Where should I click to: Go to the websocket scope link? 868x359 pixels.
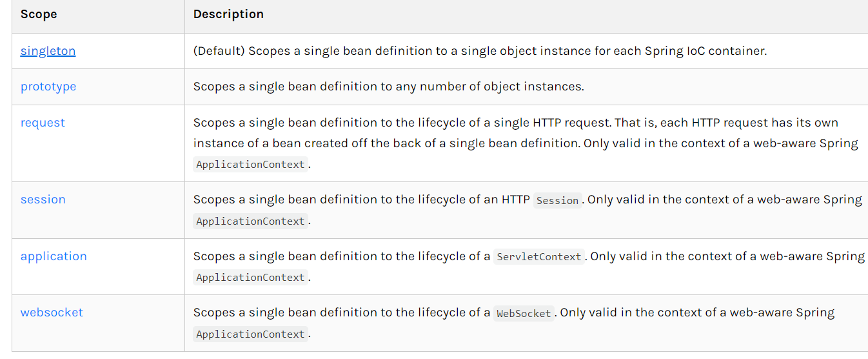(52, 313)
